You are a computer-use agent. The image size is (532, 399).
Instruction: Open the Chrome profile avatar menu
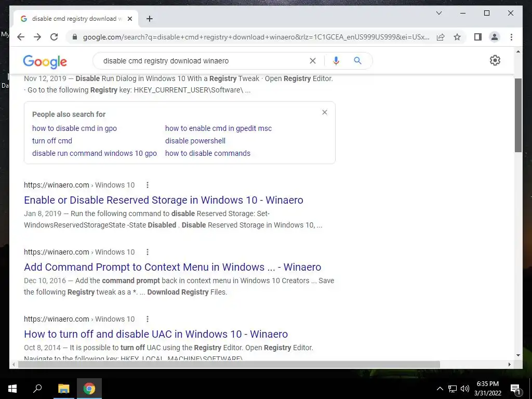coord(495,37)
